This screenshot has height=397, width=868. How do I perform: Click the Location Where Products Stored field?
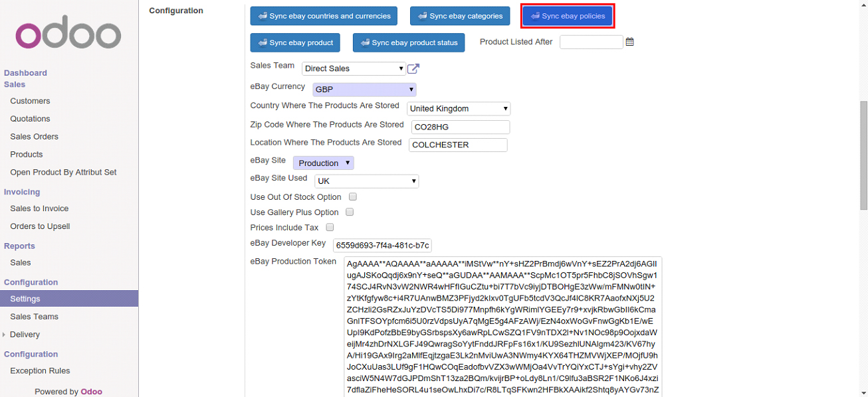(458, 145)
